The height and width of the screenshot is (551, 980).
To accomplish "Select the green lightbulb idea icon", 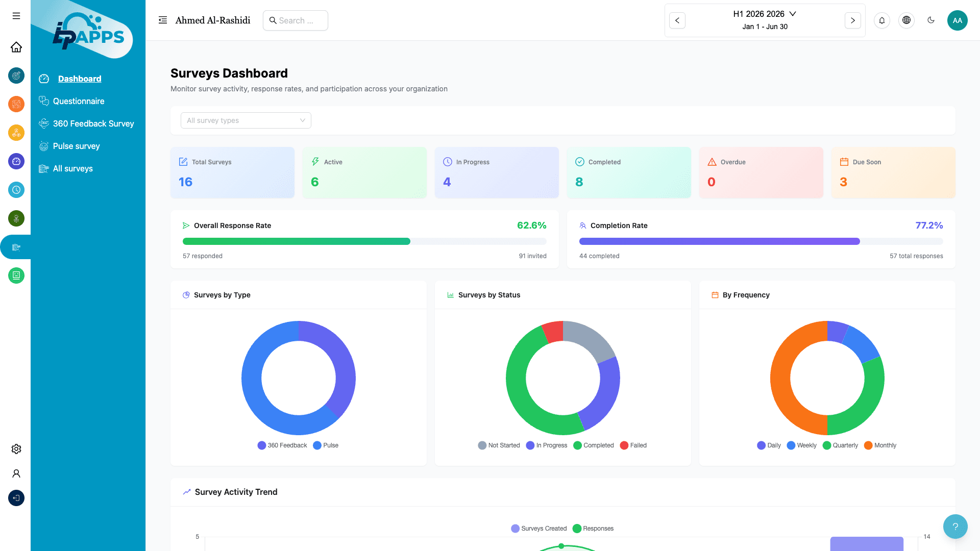I will pyautogui.click(x=16, y=218).
